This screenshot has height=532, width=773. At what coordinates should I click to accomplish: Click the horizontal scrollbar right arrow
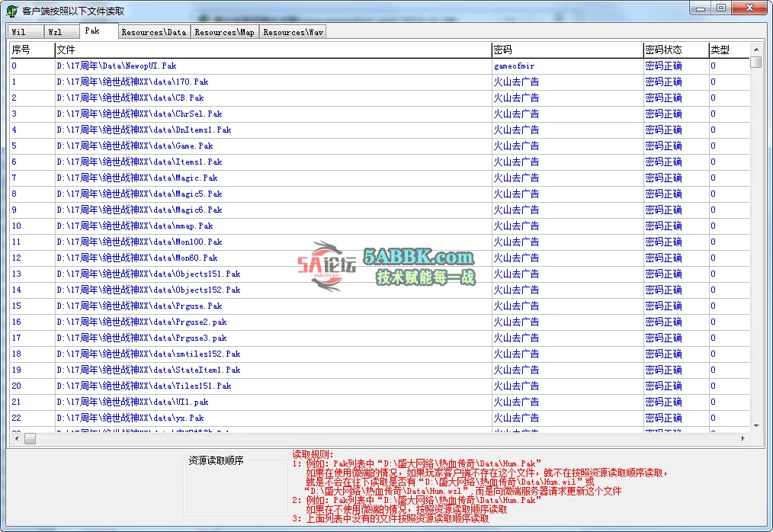743,439
